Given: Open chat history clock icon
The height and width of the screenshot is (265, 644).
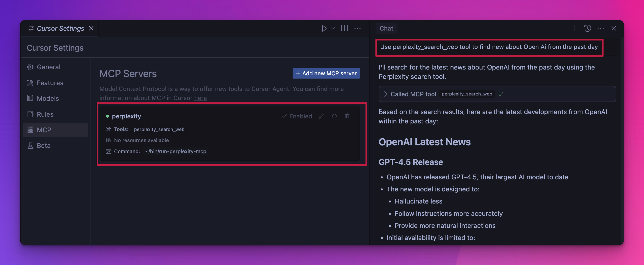Looking at the screenshot, I should pyautogui.click(x=587, y=28).
